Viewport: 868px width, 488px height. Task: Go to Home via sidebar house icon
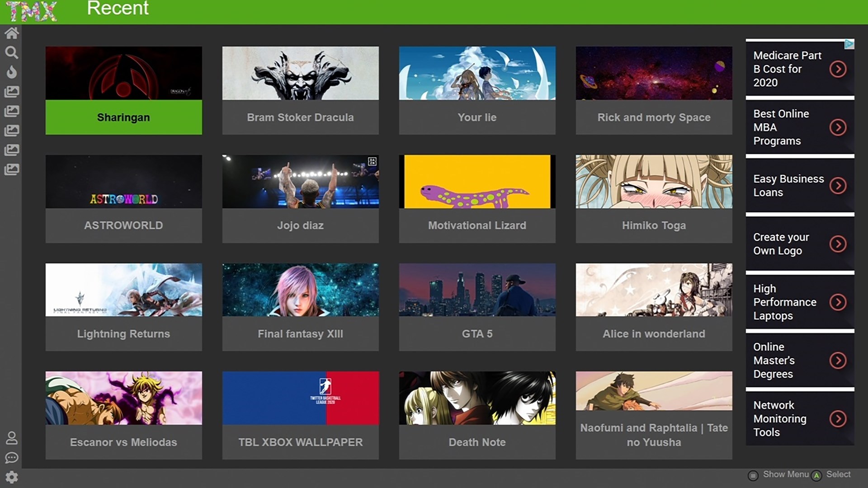(12, 33)
